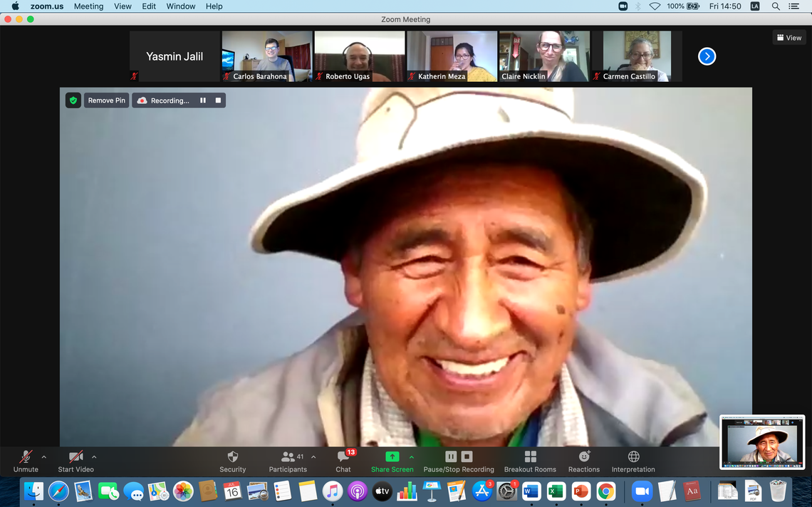Screen dimensions: 812x507
Task: Start Video with camera button
Action: 76,457
